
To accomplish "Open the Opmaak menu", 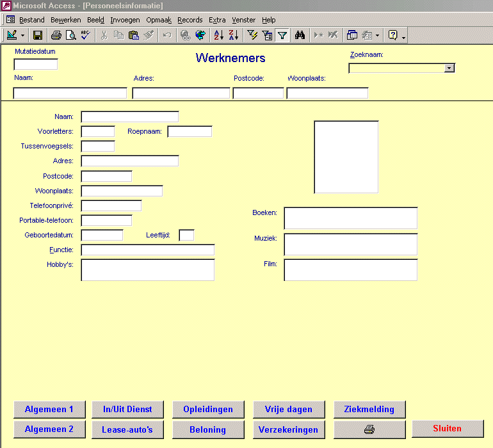I will (x=159, y=20).
